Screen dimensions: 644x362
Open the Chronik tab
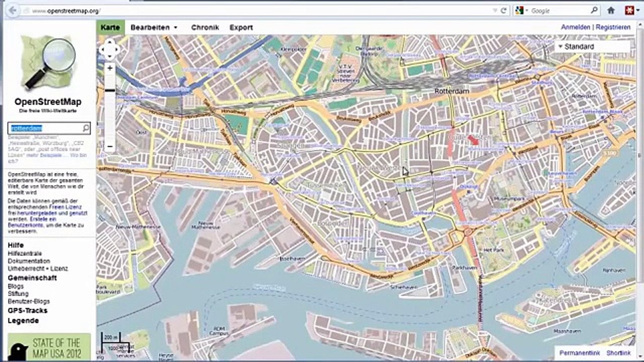click(205, 28)
